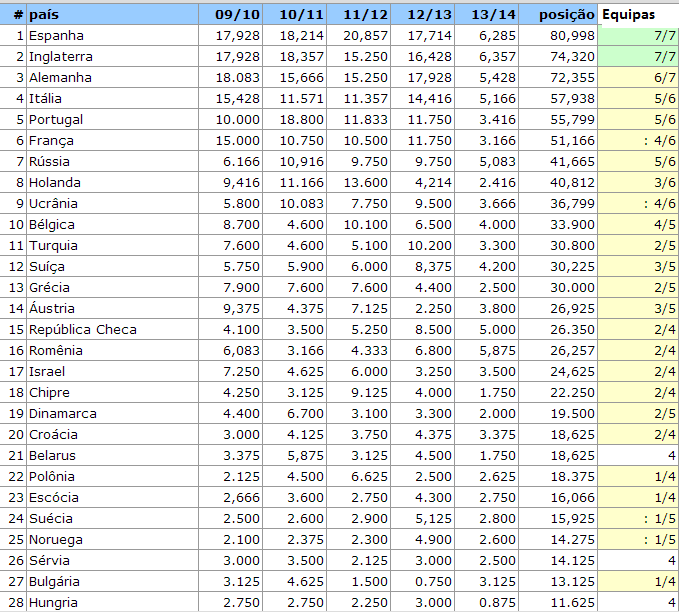
Task: Select the country cell 'Rússia'
Action: (x=112, y=162)
